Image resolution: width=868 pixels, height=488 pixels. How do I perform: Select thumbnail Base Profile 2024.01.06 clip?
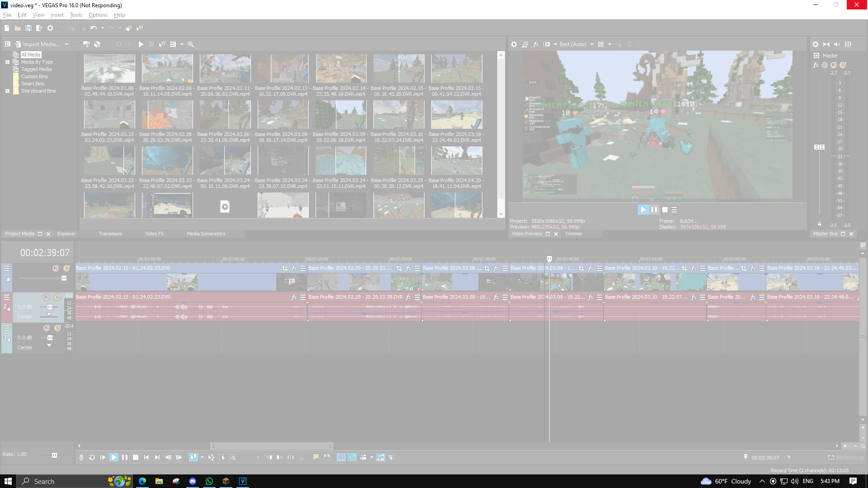click(x=109, y=69)
